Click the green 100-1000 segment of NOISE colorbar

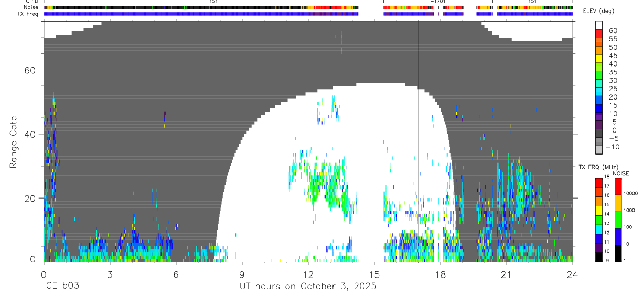point(617,219)
